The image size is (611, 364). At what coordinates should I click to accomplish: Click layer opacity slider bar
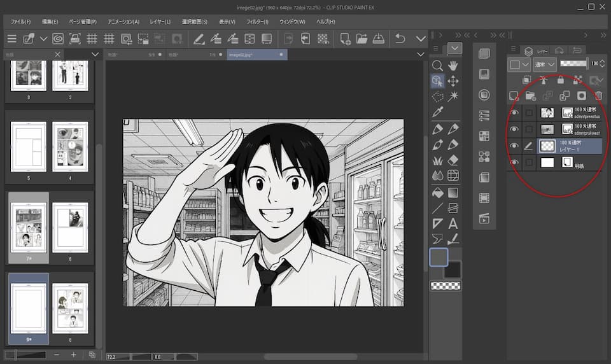point(573,64)
